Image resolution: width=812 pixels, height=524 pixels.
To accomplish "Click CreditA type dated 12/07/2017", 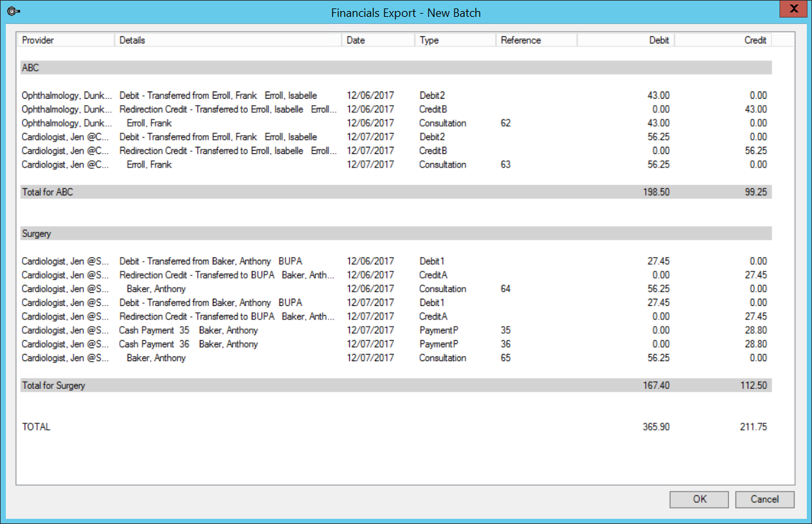I will 433,316.
